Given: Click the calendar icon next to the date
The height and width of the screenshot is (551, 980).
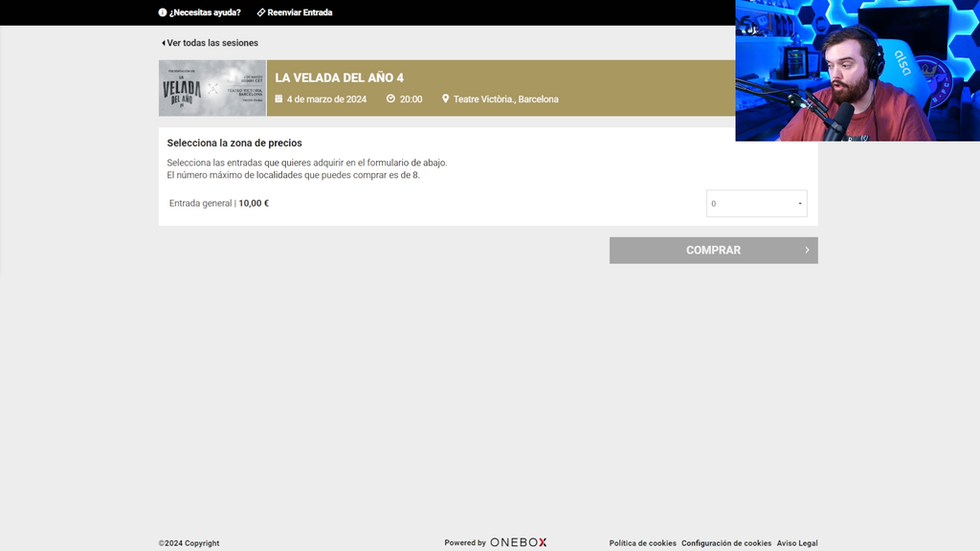Looking at the screenshot, I should click(x=278, y=99).
